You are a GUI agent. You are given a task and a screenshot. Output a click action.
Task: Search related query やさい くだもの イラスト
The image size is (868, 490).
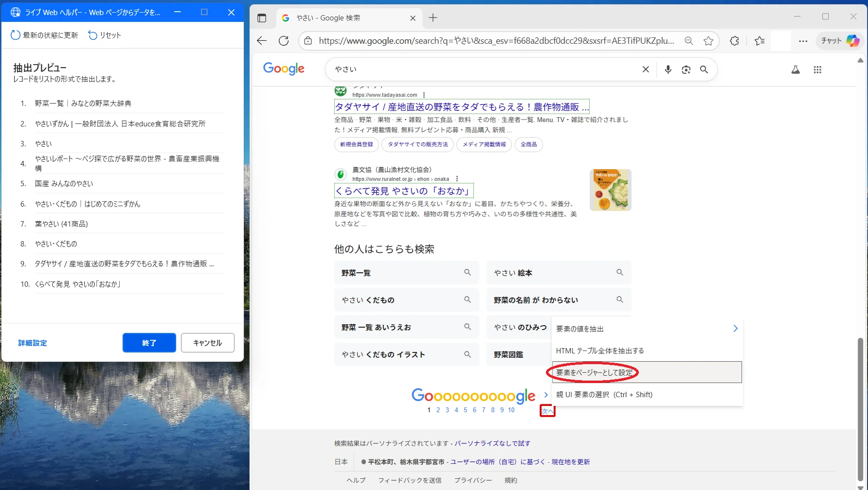tap(407, 354)
